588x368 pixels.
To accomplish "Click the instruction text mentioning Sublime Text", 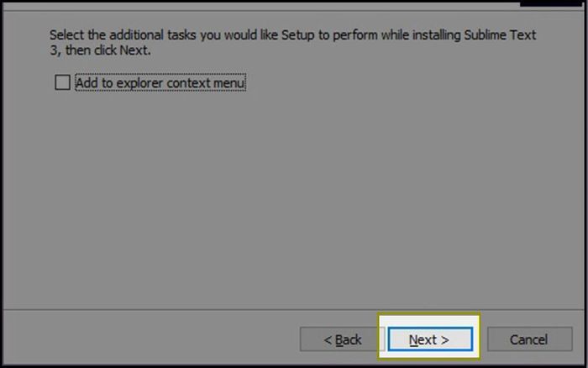I will pos(292,42).
